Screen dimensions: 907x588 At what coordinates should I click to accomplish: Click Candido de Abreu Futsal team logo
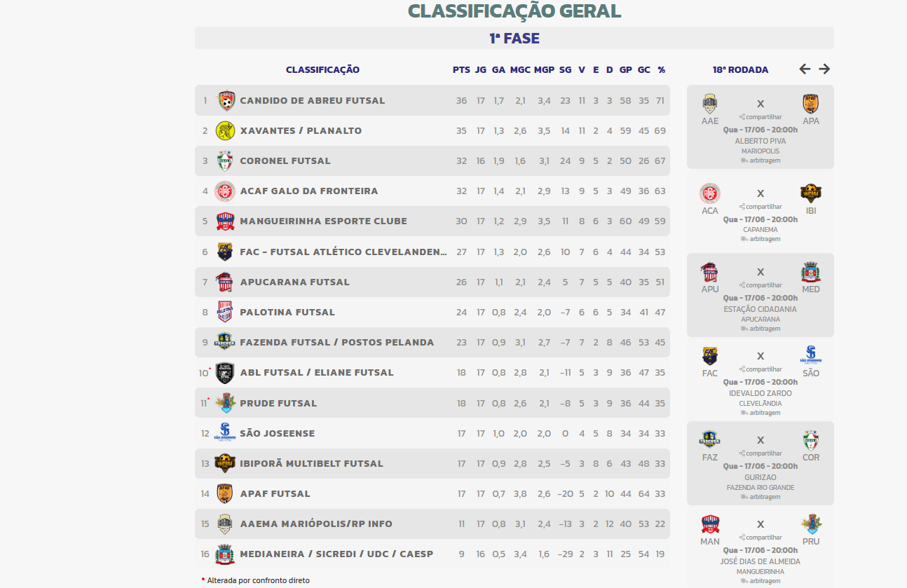(x=226, y=100)
